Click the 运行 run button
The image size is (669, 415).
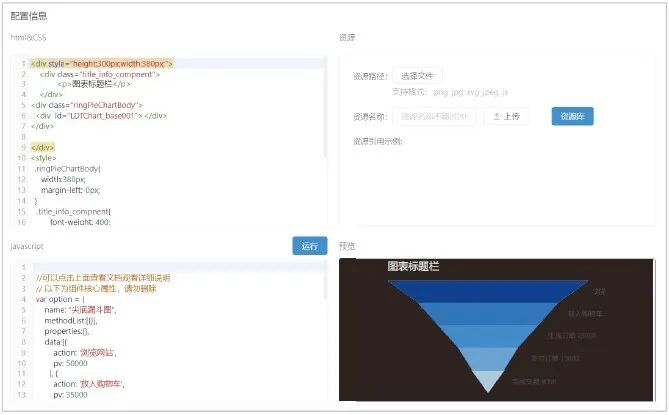click(x=310, y=246)
